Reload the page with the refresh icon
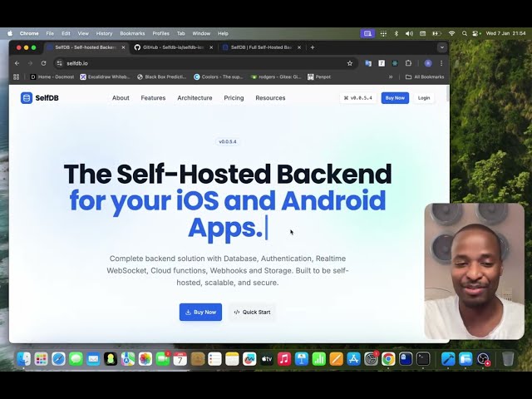The width and height of the screenshot is (532, 399). tap(43, 63)
